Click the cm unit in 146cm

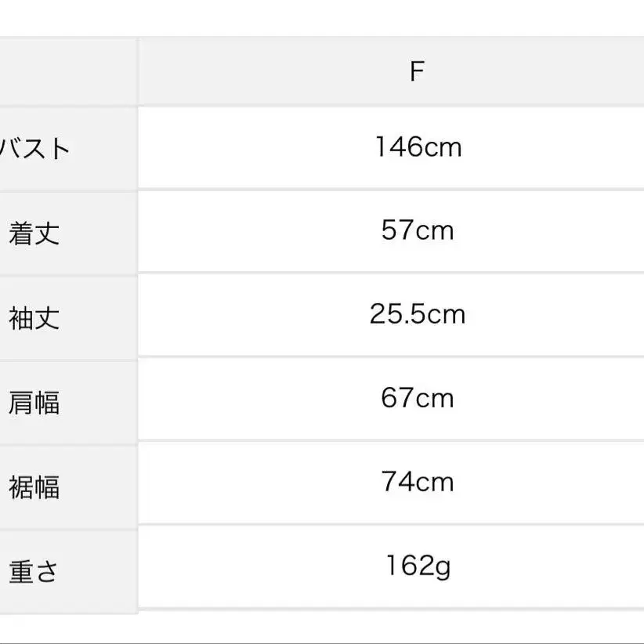(x=443, y=148)
